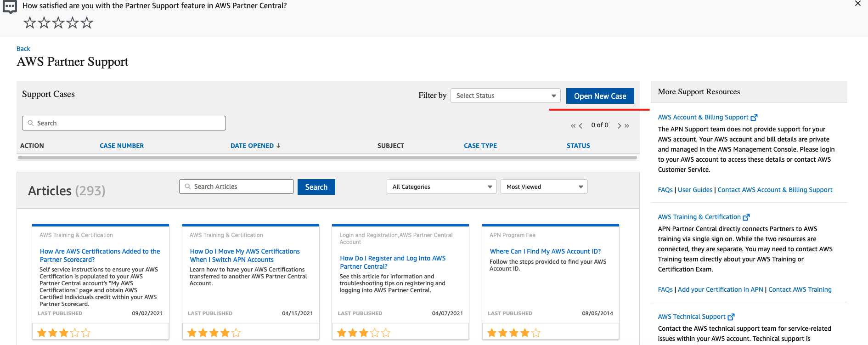Image resolution: width=868 pixels, height=345 pixels.
Task: Open AWS Account & Billing Support link
Action: (703, 117)
